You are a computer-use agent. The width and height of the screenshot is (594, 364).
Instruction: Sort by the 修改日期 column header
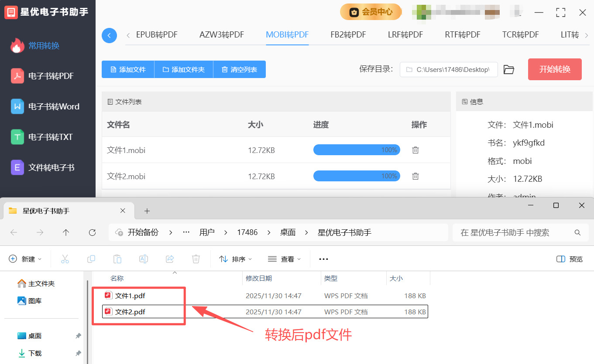pyautogui.click(x=259, y=278)
